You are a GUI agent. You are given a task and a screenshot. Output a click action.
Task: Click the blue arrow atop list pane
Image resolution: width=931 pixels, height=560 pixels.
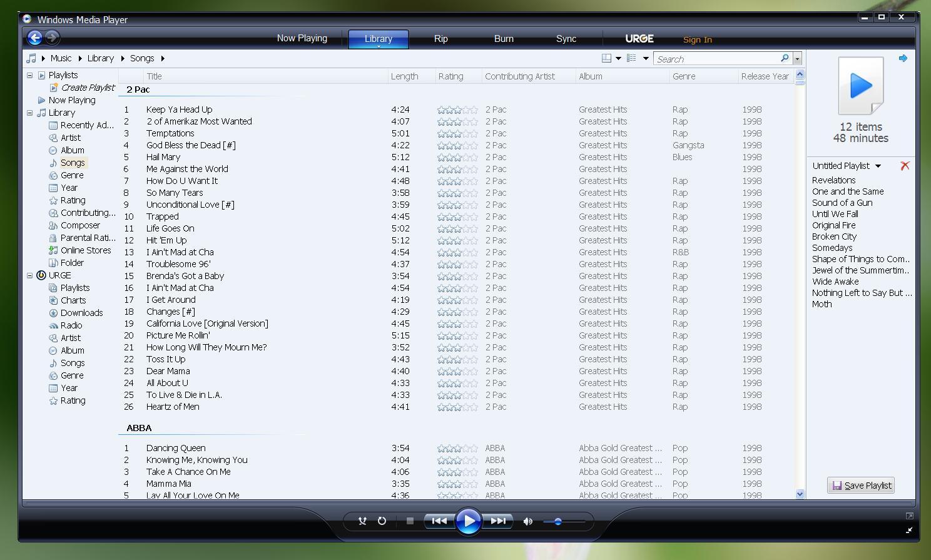click(903, 58)
